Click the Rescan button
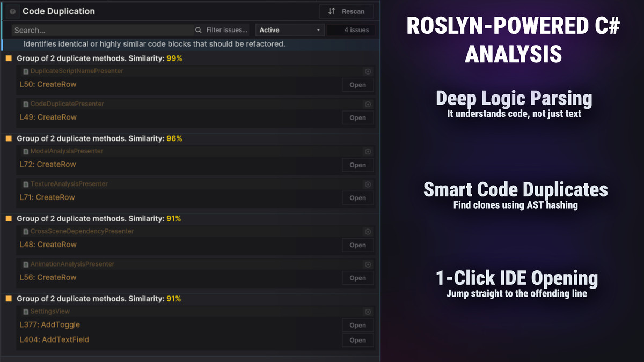The image size is (644, 362). [x=346, y=11]
